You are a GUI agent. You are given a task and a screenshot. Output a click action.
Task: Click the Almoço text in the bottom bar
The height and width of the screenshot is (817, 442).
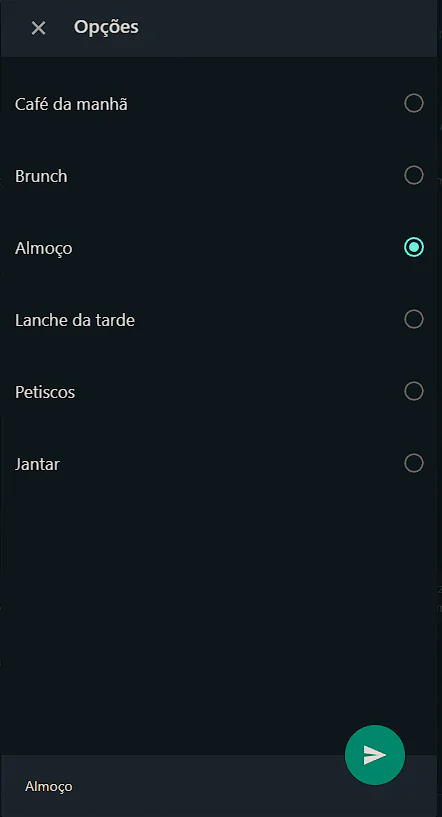click(48, 786)
